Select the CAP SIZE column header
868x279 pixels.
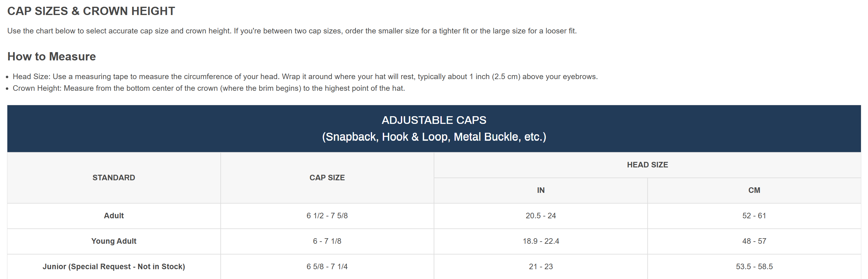point(327,178)
